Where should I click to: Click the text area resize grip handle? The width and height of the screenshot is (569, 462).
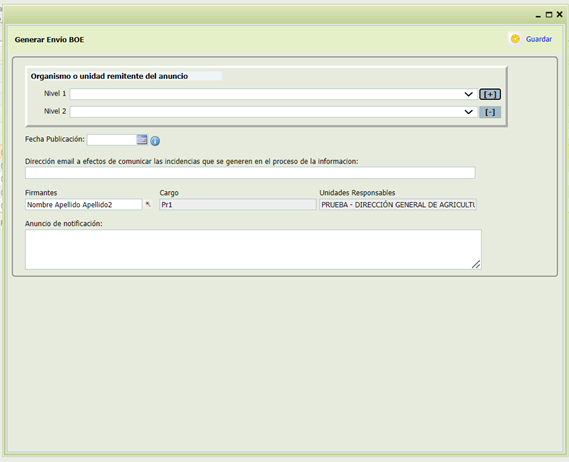pyautogui.click(x=476, y=265)
